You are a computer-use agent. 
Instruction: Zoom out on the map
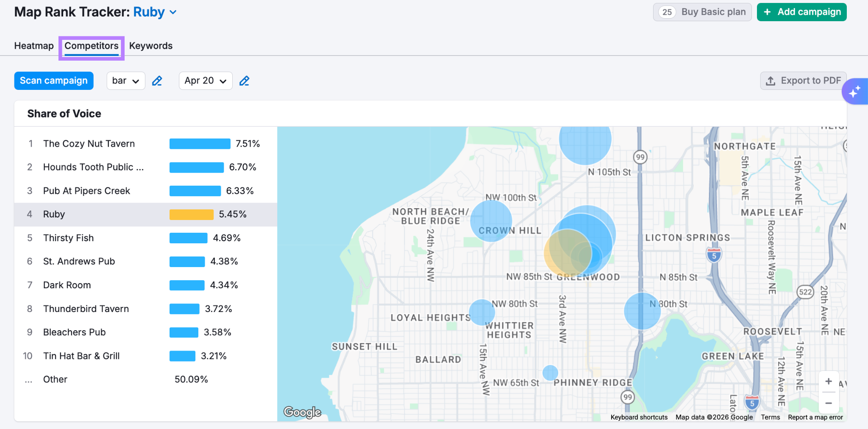point(829,403)
